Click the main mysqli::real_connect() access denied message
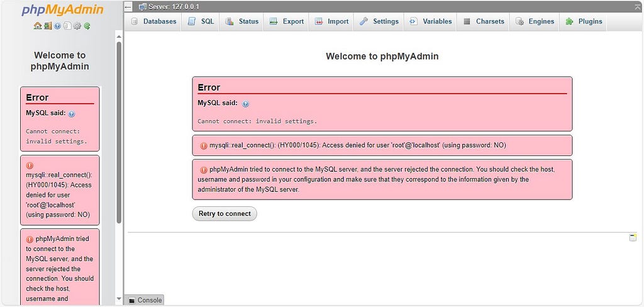This screenshot has height=307, width=644. tap(358, 145)
